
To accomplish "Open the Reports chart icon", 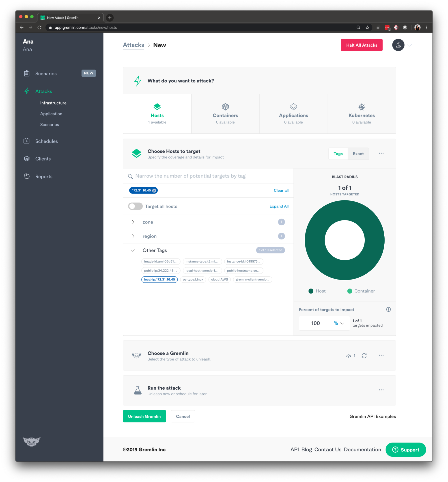I will point(27,176).
